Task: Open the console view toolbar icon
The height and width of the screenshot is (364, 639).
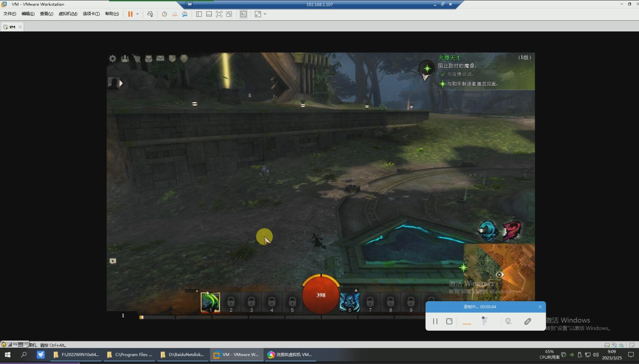Action: (x=244, y=14)
